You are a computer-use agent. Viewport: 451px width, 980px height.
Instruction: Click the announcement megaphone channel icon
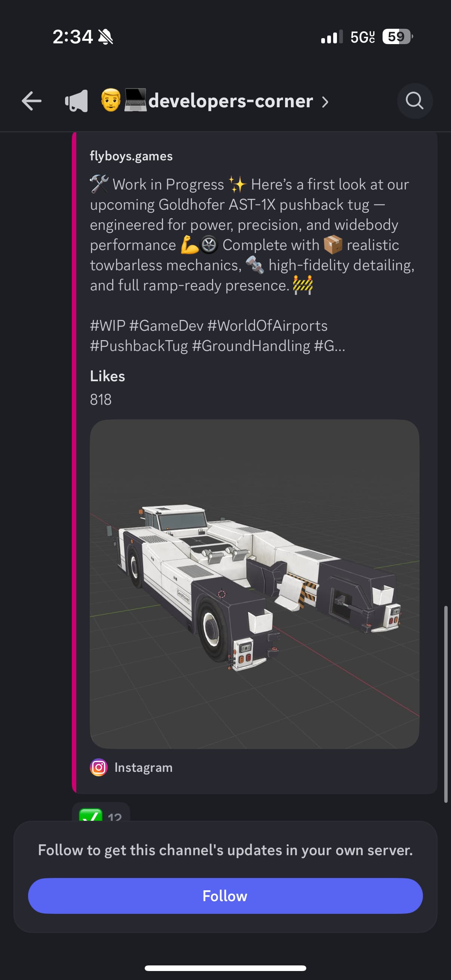click(x=77, y=101)
